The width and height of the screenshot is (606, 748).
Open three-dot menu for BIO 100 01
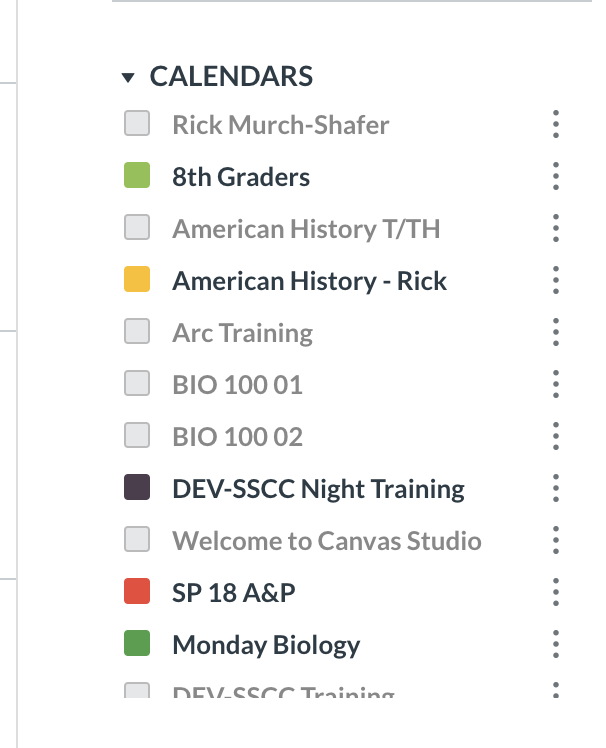(555, 385)
